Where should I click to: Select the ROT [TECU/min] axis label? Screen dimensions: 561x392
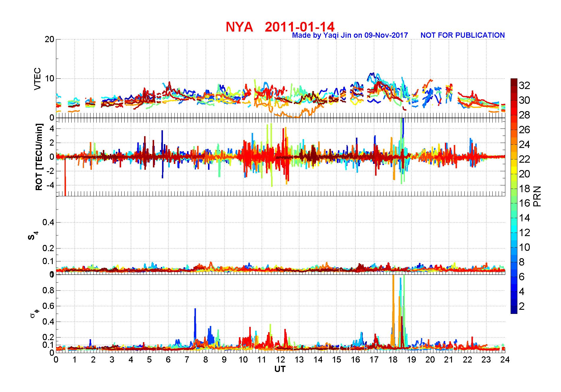[x=39, y=157]
